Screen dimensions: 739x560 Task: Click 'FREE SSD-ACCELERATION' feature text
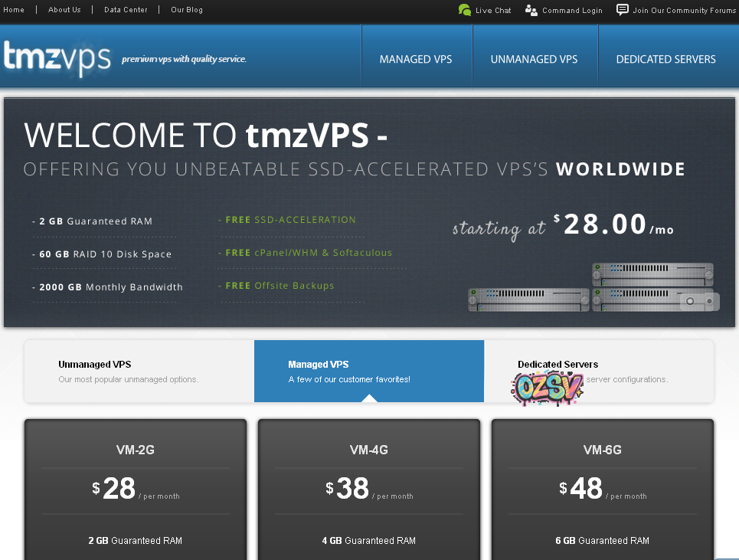coord(290,220)
